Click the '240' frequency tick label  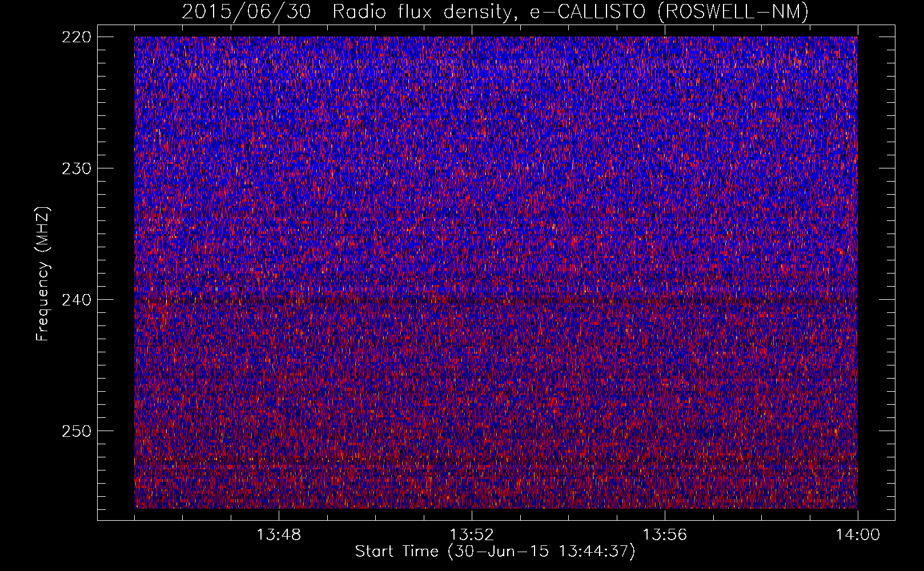click(x=76, y=300)
